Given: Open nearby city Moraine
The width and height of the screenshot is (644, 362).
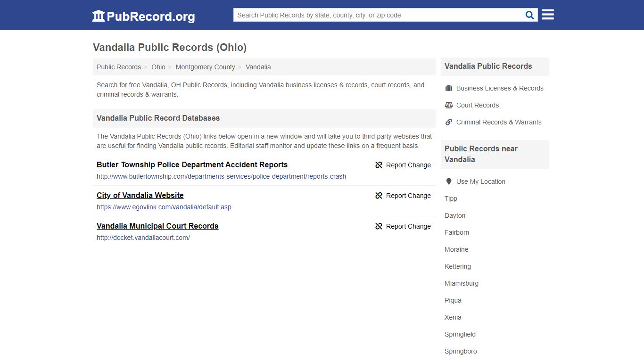Looking at the screenshot, I should 456,249.
